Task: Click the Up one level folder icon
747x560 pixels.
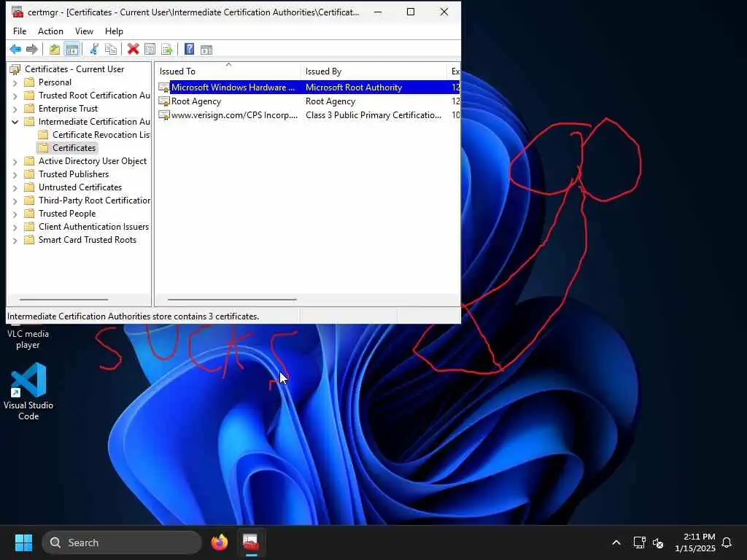Action: [55, 49]
